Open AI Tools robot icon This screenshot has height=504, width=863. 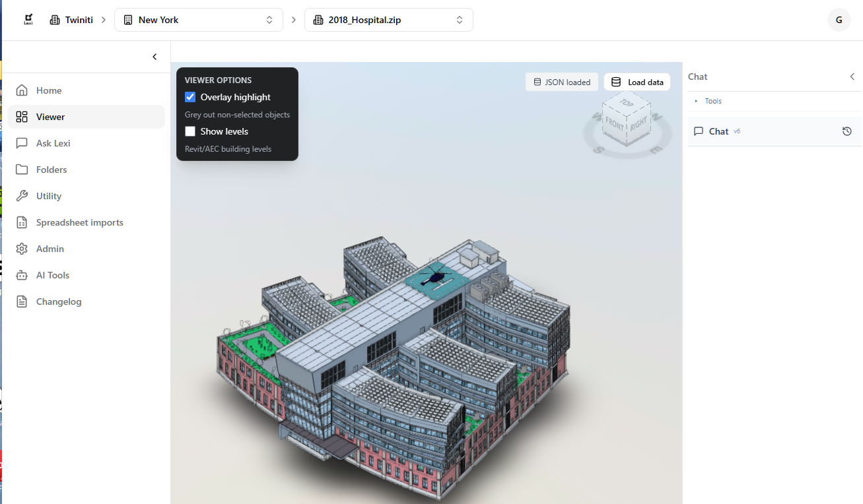click(x=22, y=275)
